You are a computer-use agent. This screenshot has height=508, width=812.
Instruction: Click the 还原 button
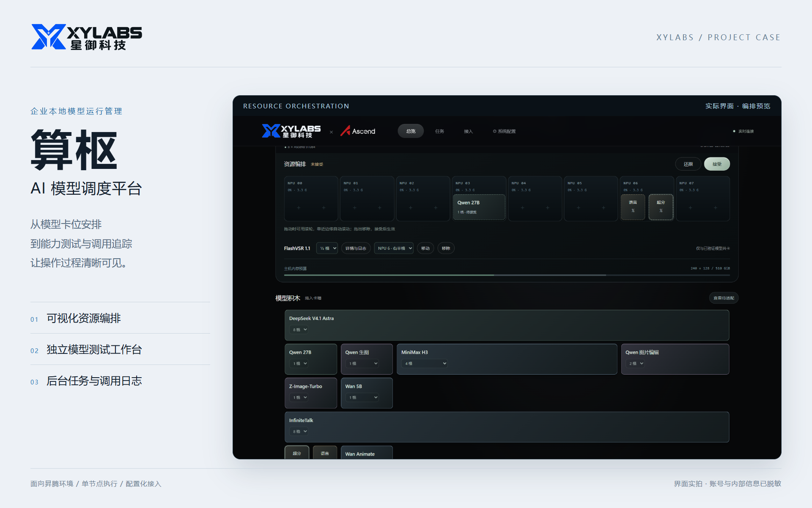(x=688, y=164)
